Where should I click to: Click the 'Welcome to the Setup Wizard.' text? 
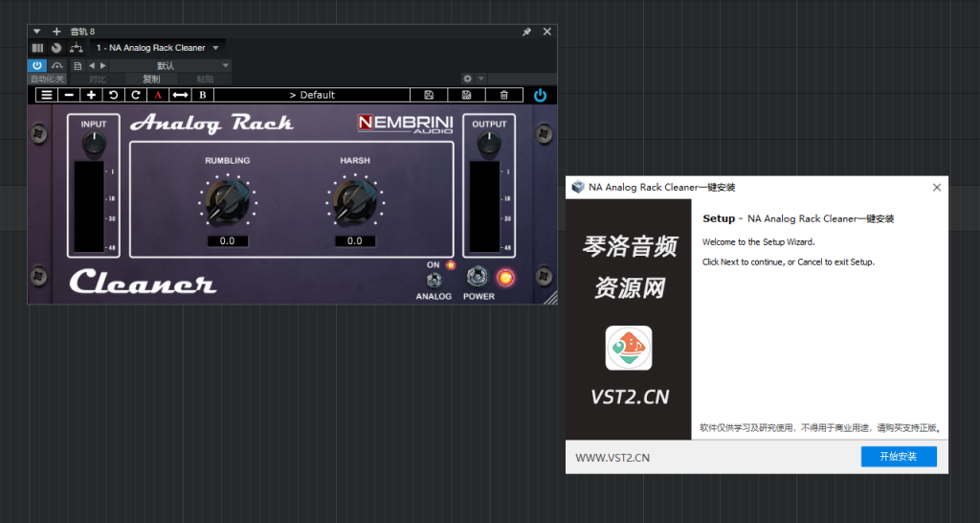click(x=759, y=242)
